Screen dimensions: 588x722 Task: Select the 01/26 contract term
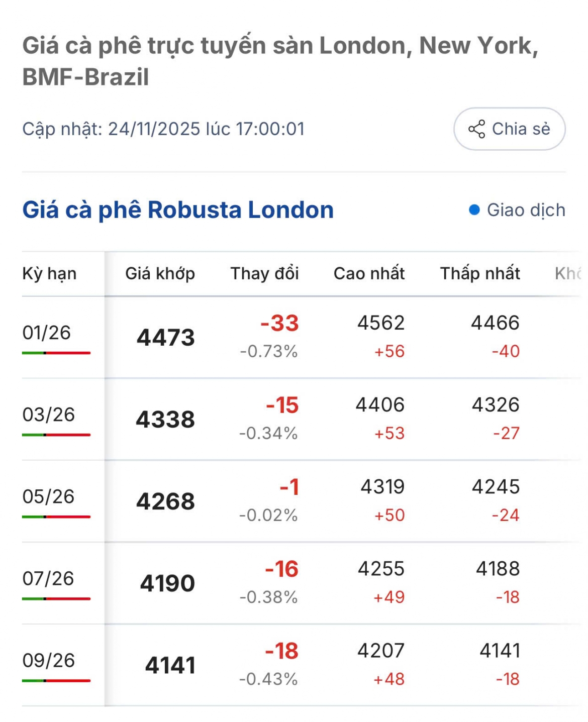pyautogui.click(x=47, y=333)
